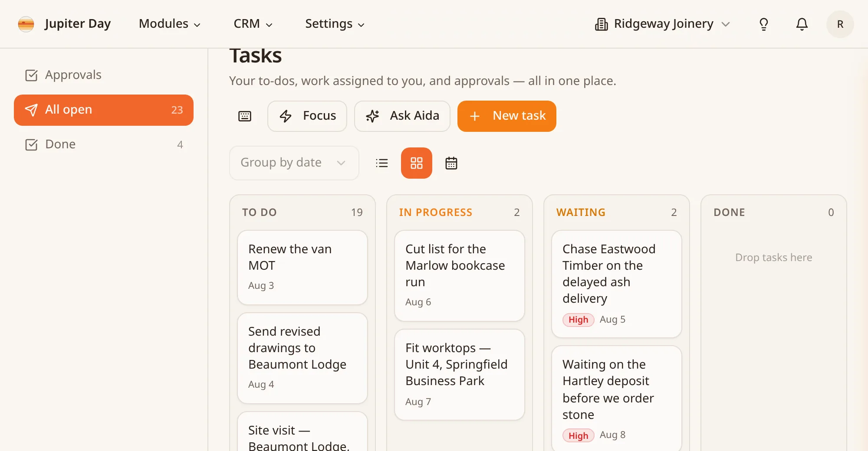The width and height of the screenshot is (868, 451).
Task: Click the building icon beside Ridgeway Joinery
Action: 601,24
